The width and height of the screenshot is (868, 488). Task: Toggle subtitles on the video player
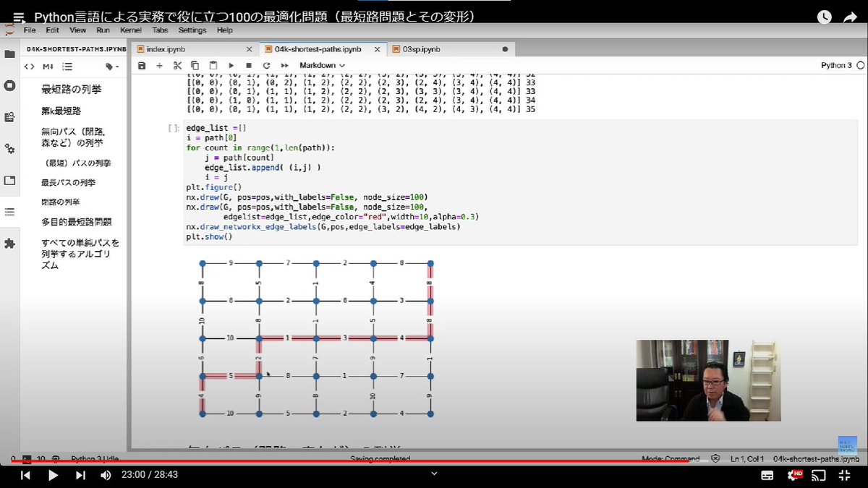766,475
